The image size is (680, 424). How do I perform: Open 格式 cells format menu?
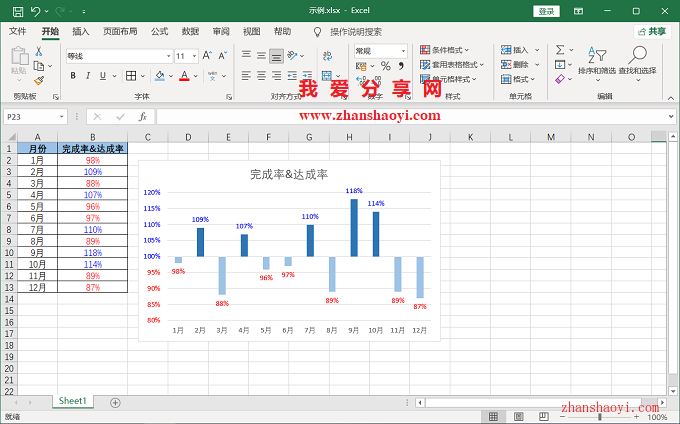click(518, 79)
